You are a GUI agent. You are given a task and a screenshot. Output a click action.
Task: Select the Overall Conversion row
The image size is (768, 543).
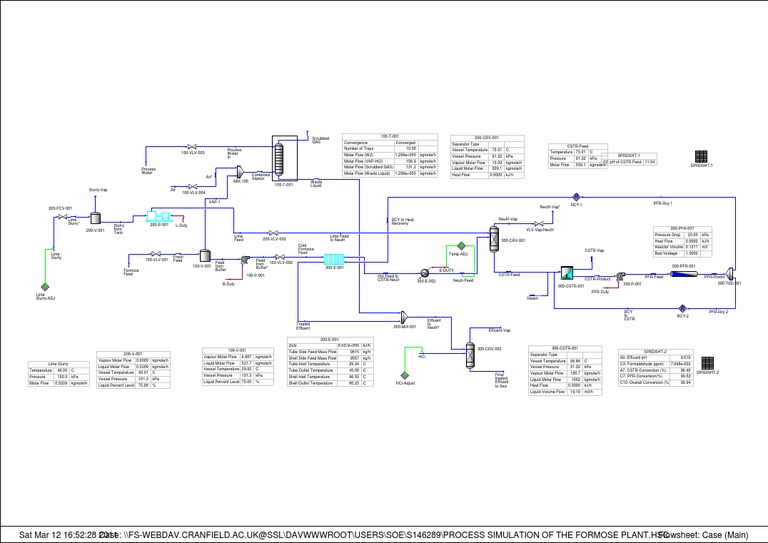click(x=655, y=382)
